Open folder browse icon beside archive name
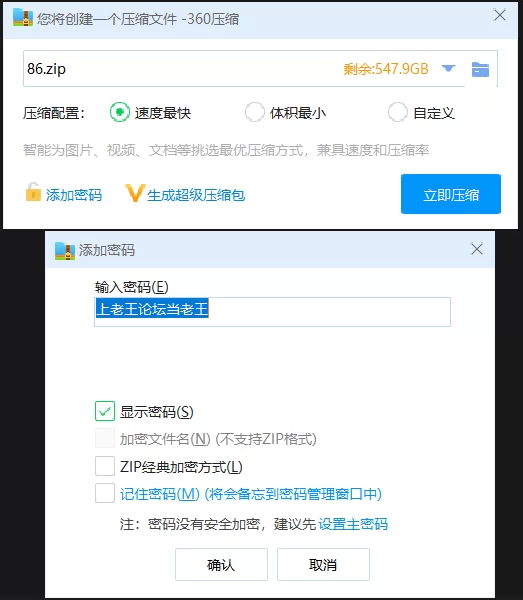The height and width of the screenshot is (600, 523). click(x=480, y=69)
